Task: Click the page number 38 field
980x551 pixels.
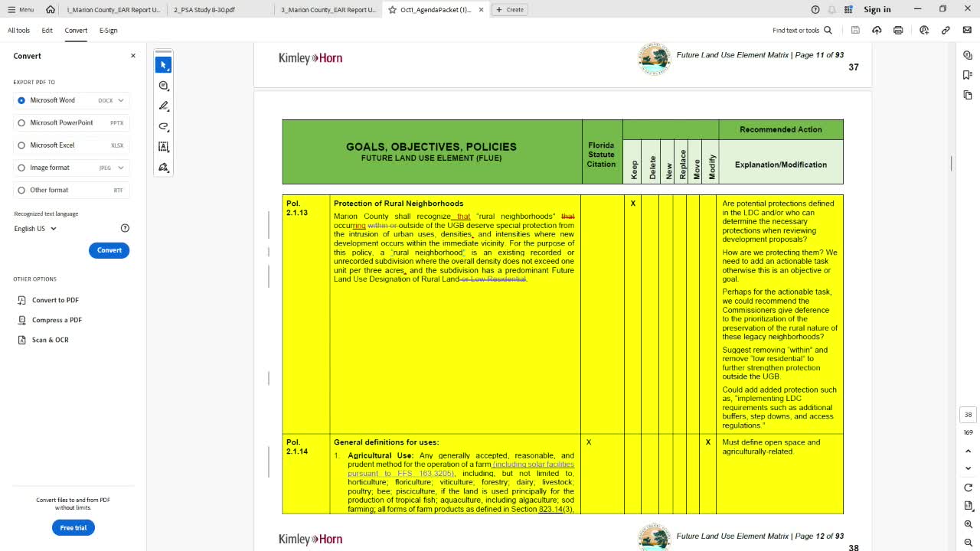Action: pyautogui.click(x=968, y=415)
